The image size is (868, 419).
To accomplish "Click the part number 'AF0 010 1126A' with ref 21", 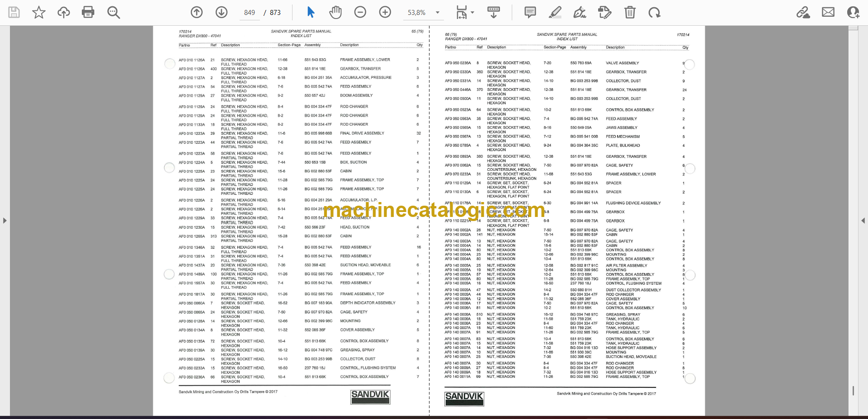I will pyautogui.click(x=192, y=60).
